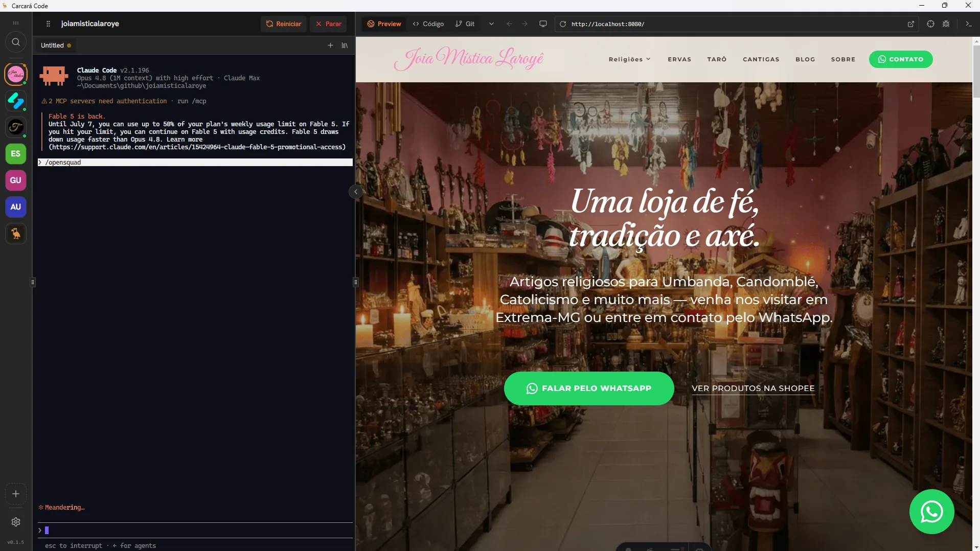The image size is (980, 551).
Task: Click FALAR PELO WHATSAPP button
Action: [589, 388]
